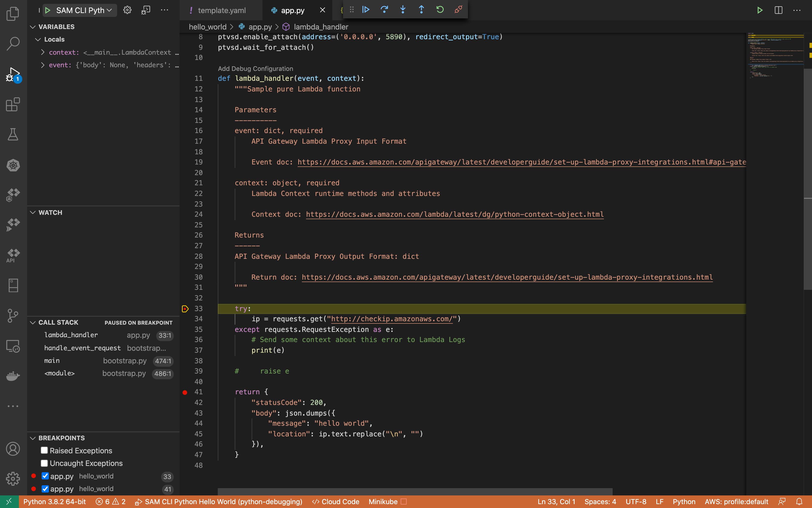Open launch configuration settings gear
Image resolution: width=812 pixels, height=508 pixels.
point(127,10)
